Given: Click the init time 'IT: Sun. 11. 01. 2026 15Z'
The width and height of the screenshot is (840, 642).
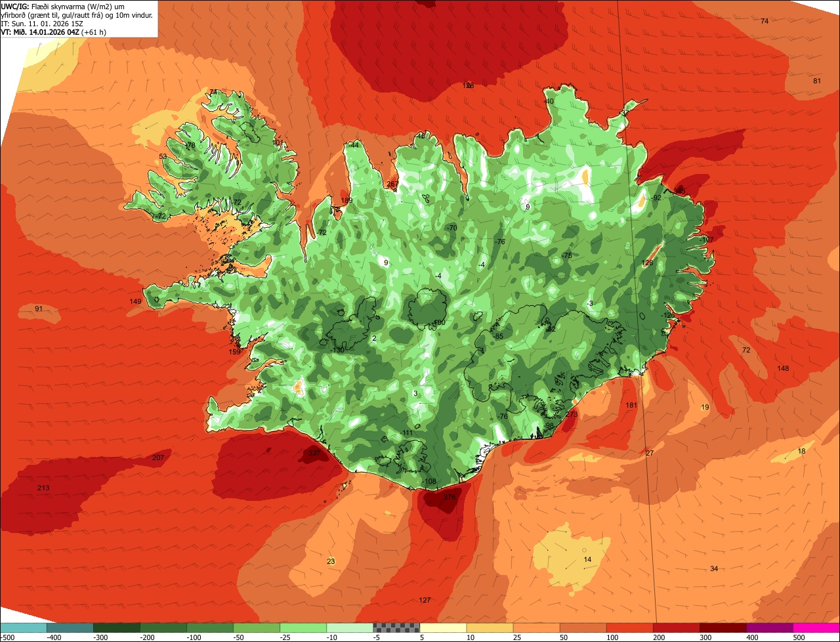Looking at the screenshot, I should [x=43, y=23].
